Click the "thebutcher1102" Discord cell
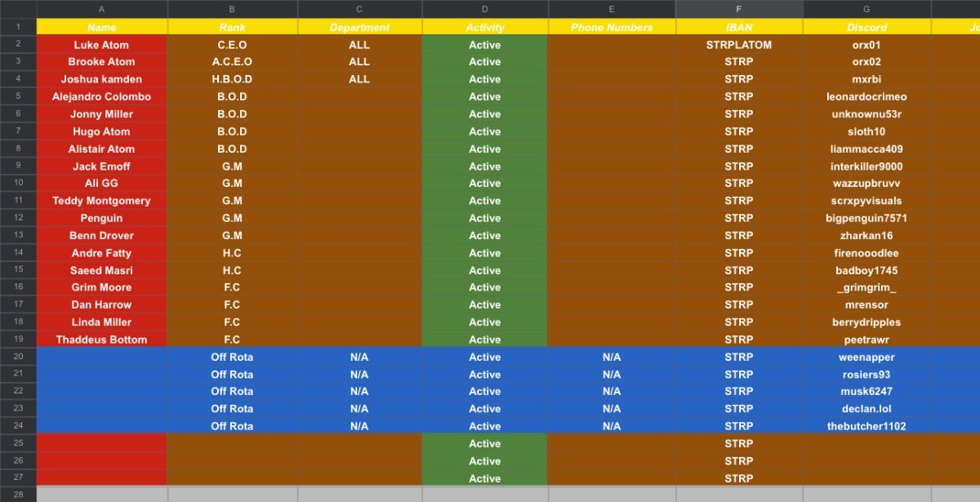 (x=866, y=426)
